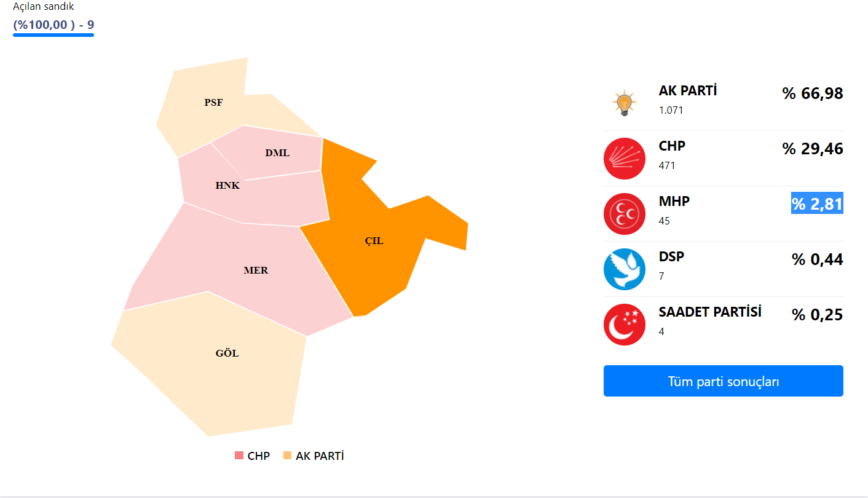Image resolution: width=868 pixels, height=498 pixels.
Task: Open Tüm parti sonuçları
Action: point(723,381)
